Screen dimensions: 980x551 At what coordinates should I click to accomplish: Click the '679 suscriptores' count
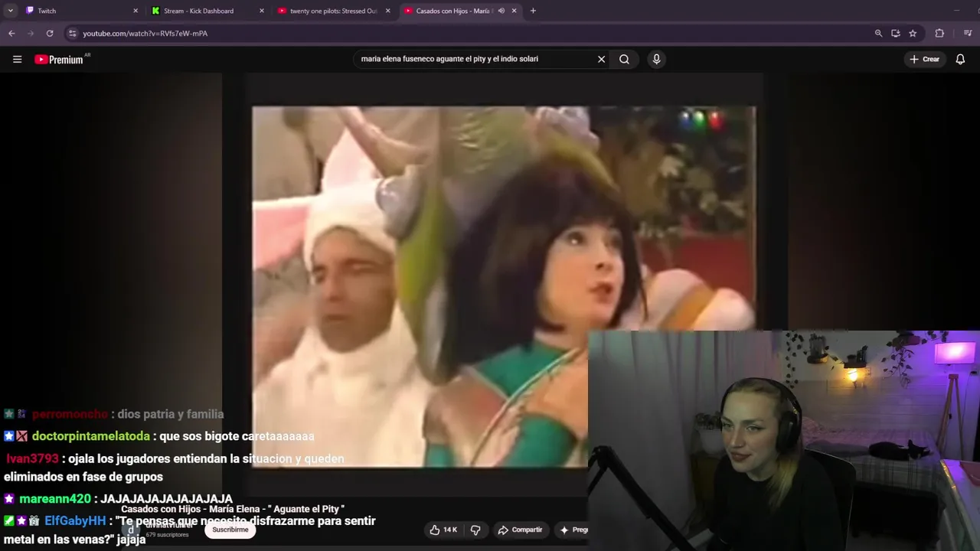point(167,534)
